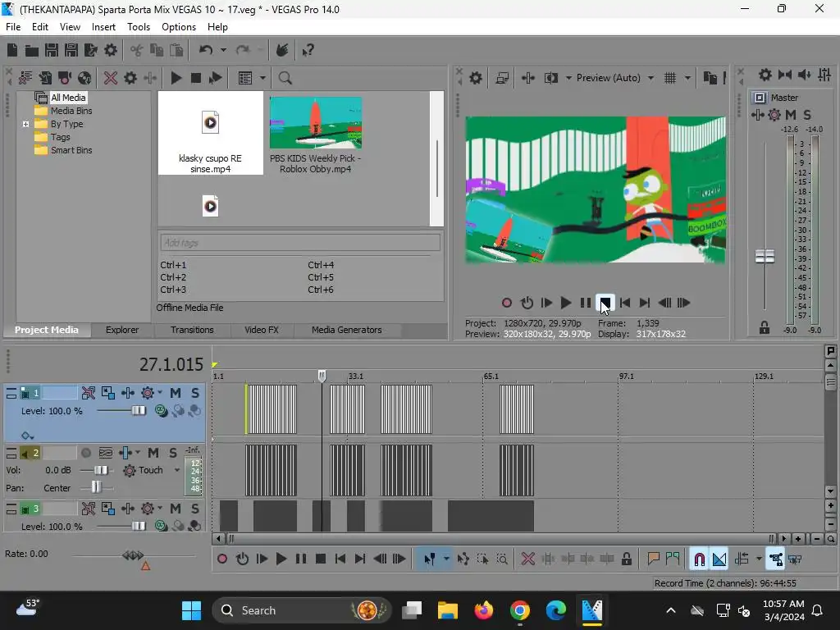840x630 pixels.
Task: Open Overlays dropdown arrow beside grid
Action: click(x=687, y=78)
